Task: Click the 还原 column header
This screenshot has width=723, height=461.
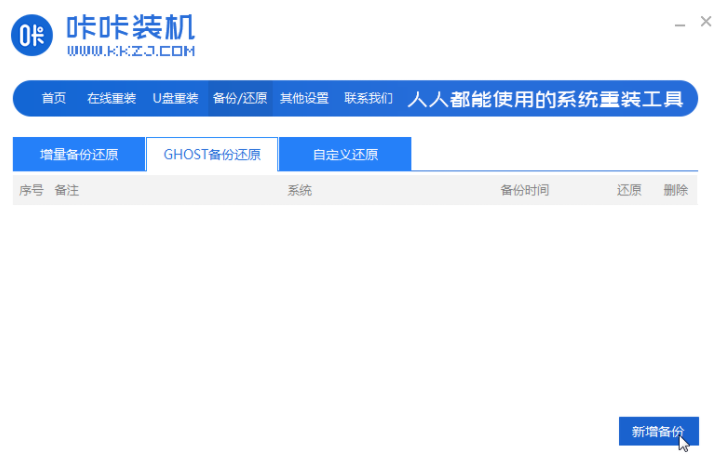Action: point(629,190)
